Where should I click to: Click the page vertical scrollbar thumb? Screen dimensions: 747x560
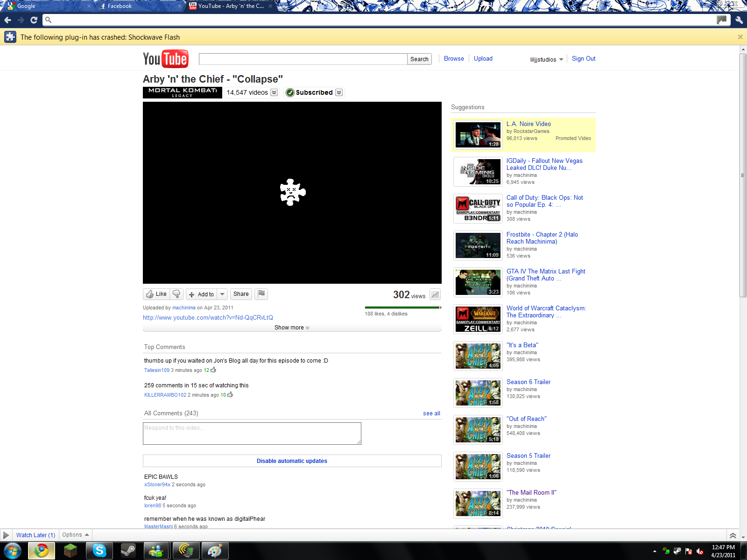point(743,175)
